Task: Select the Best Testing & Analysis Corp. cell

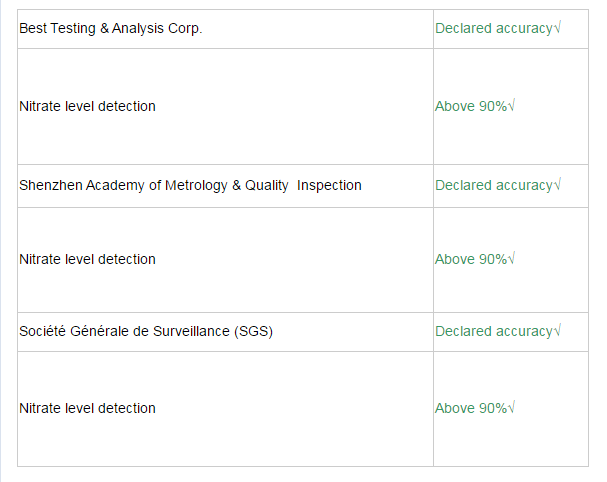Action: (x=110, y=29)
